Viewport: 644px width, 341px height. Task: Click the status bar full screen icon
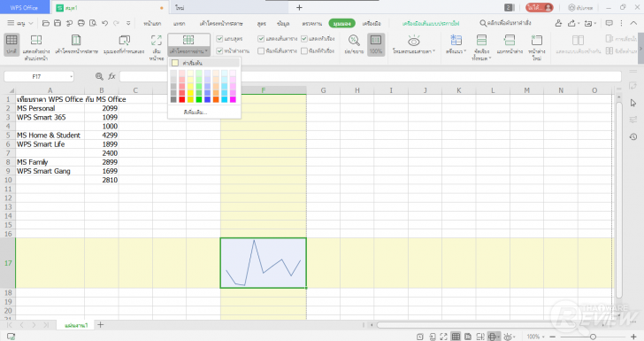pyautogui.click(x=443, y=337)
